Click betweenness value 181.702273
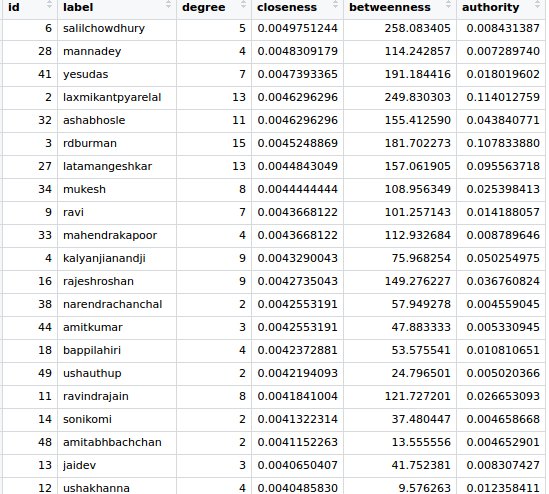Image resolution: width=549 pixels, height=494 pixels. click(x=418, y=144)
